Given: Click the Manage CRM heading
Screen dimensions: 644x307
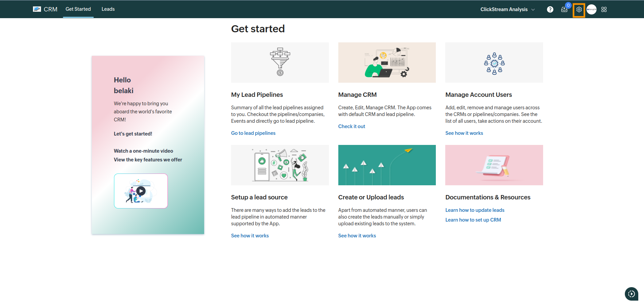Looking at the screenshot, I should 357,95.
